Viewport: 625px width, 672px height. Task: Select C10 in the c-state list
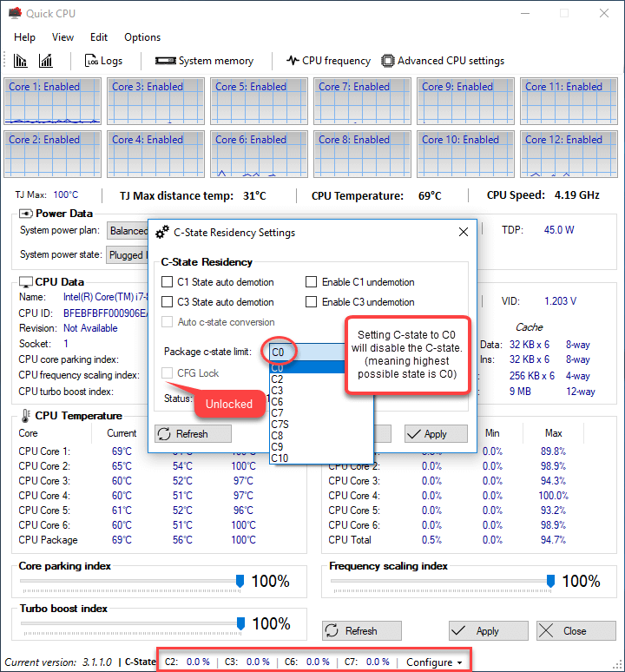point(321,458)
